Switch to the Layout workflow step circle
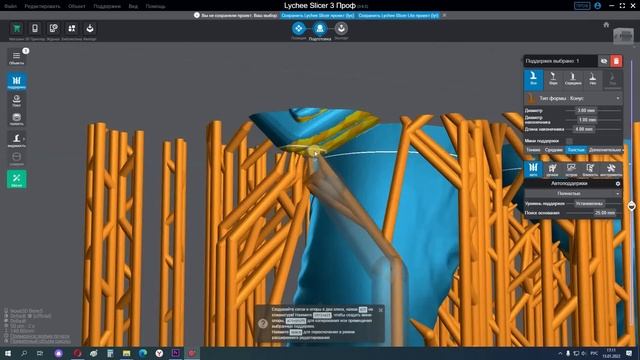 pos(299,28)
